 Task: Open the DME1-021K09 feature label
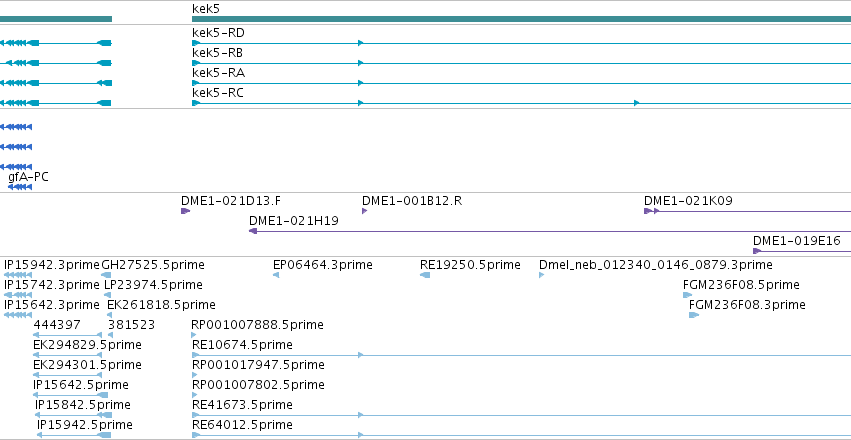(688, 201)
